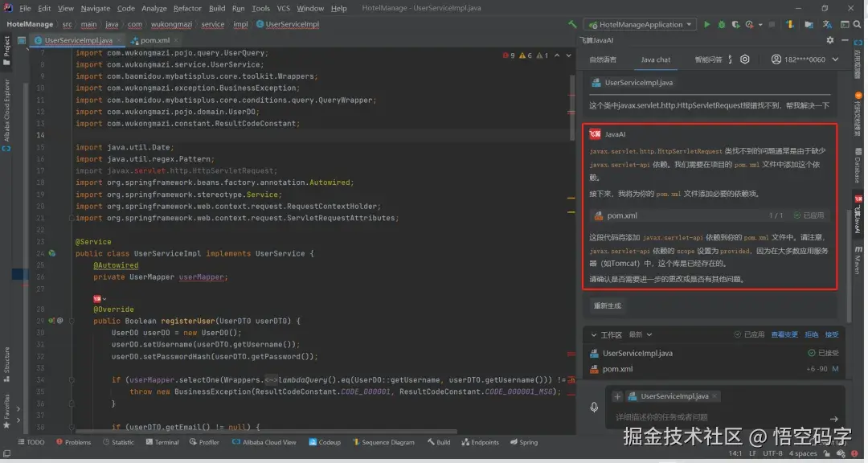Run HotelManageApplication with the green play icon
The width and height of the screenshot is (868, 463).
(707, 24)
